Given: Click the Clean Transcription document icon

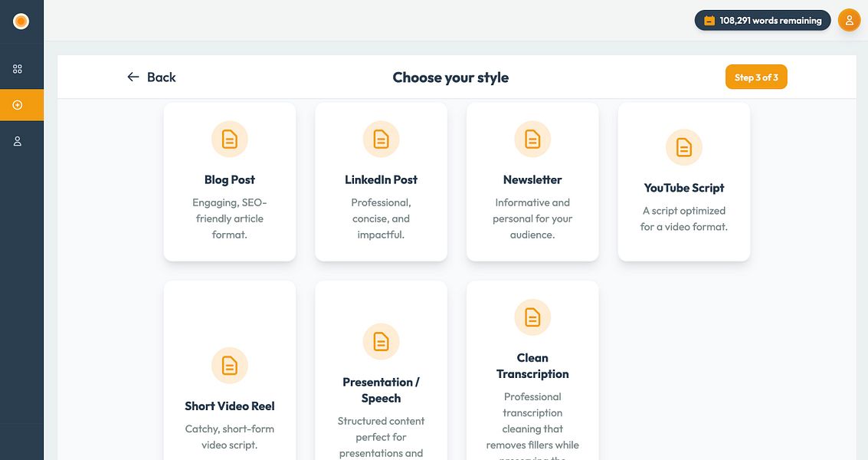Looking at the screenshot, I should pyautogui.click(x=532, y=317).
